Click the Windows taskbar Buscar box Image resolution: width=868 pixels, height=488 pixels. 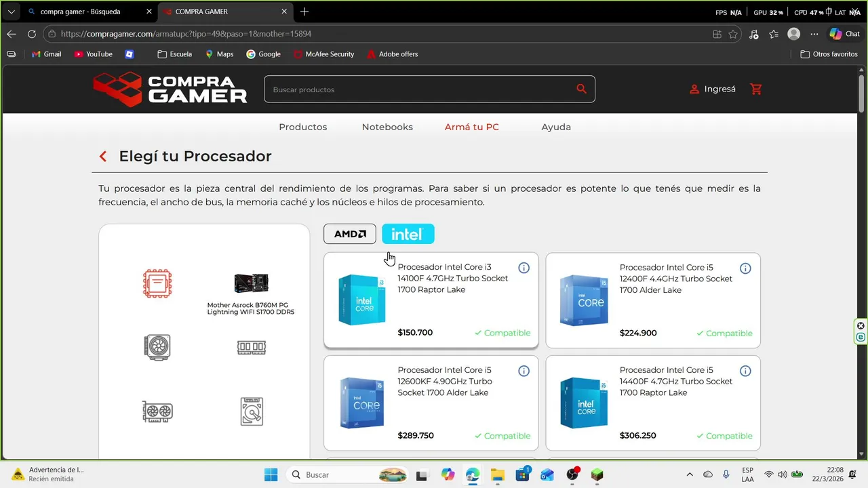click(x=348, y=474)
